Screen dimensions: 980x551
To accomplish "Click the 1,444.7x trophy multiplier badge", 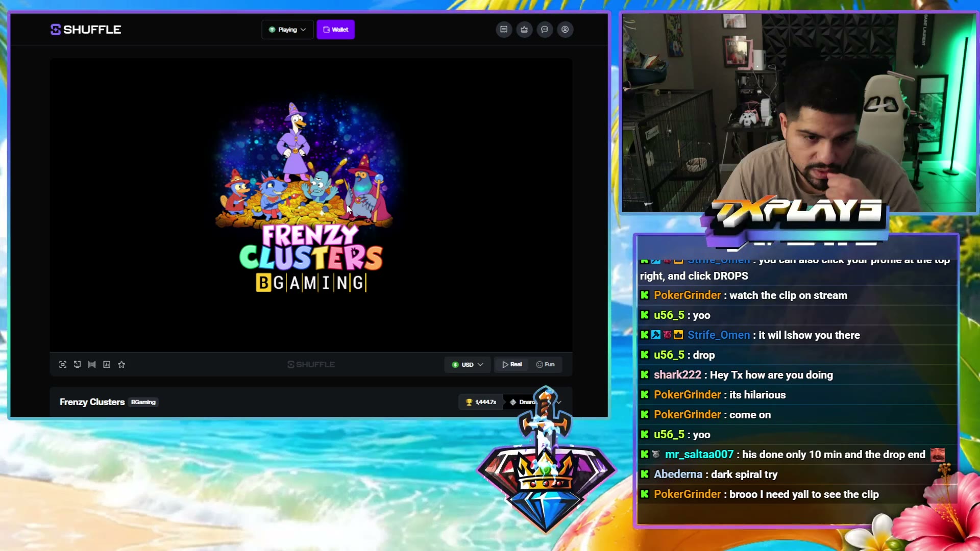I will (481, 402).
